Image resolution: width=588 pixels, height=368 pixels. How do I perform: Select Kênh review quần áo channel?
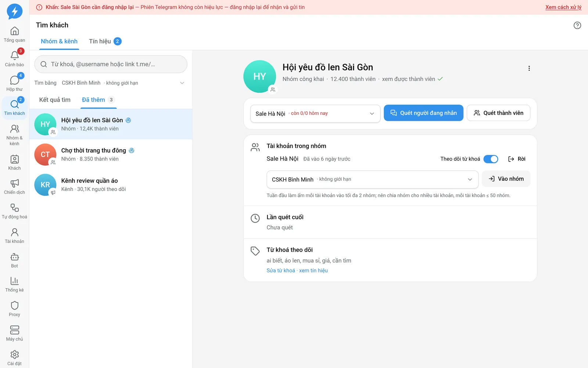[111, 185]
